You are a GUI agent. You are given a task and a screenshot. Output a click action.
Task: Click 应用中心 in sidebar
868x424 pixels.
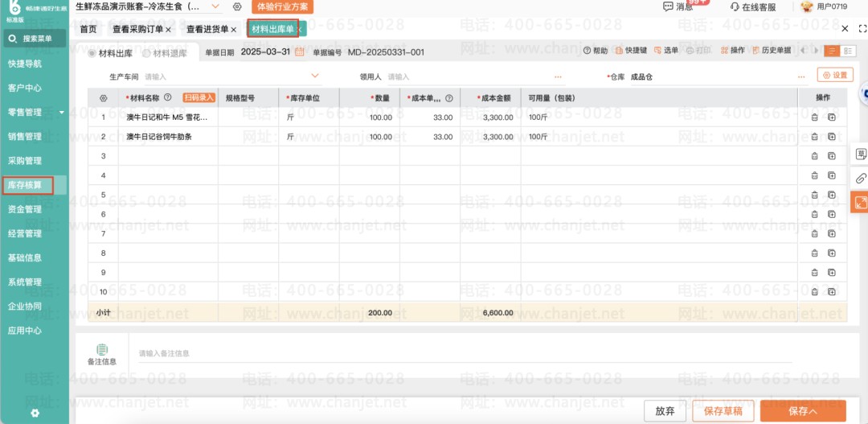point(25,331)
